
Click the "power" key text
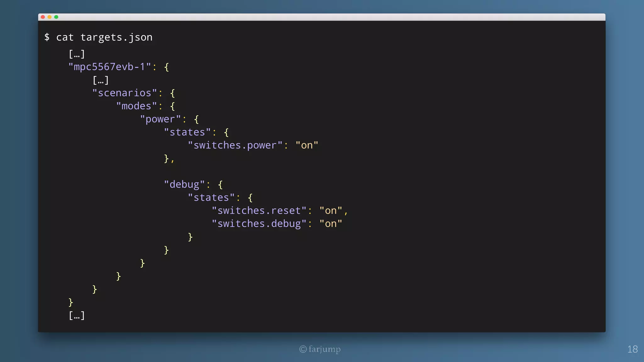160,119
